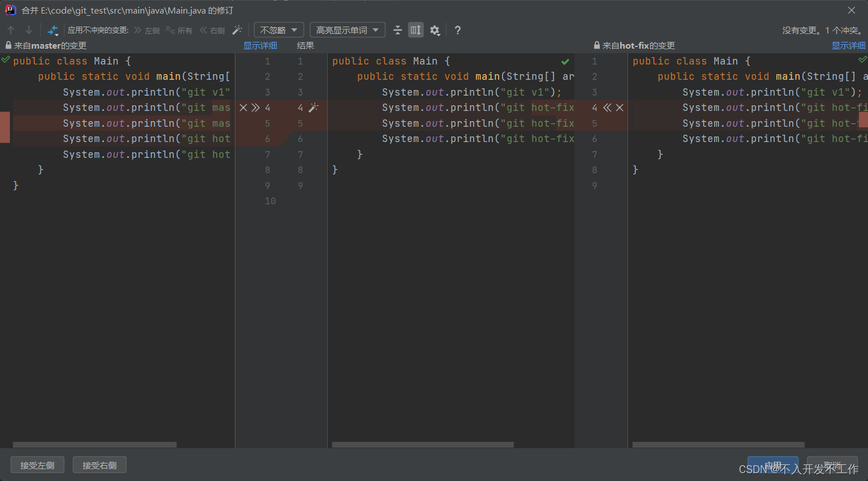Click green checkmark in result pane
This screenshot has width=868, height=481.
pyautogui.click(x=565, y=61)
